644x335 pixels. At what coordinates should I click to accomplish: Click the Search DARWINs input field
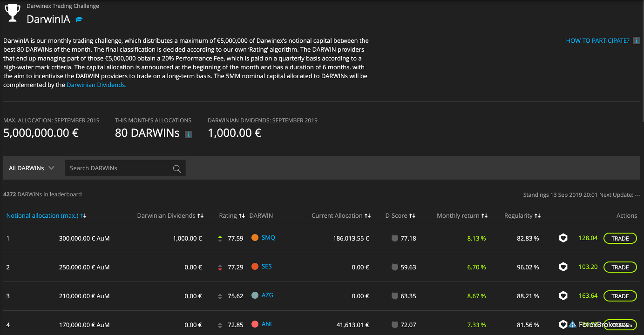(x=125, y=168)
